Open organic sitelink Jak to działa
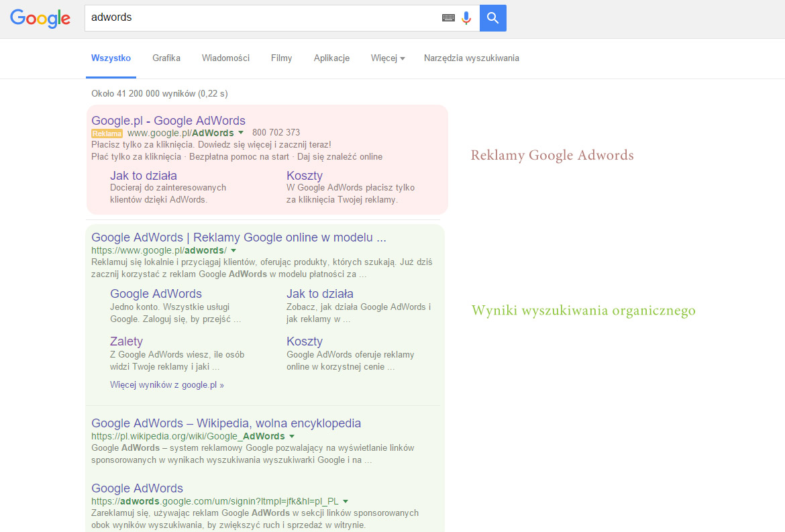Screen dimensions: 785x532 click(x=319, y=294)
